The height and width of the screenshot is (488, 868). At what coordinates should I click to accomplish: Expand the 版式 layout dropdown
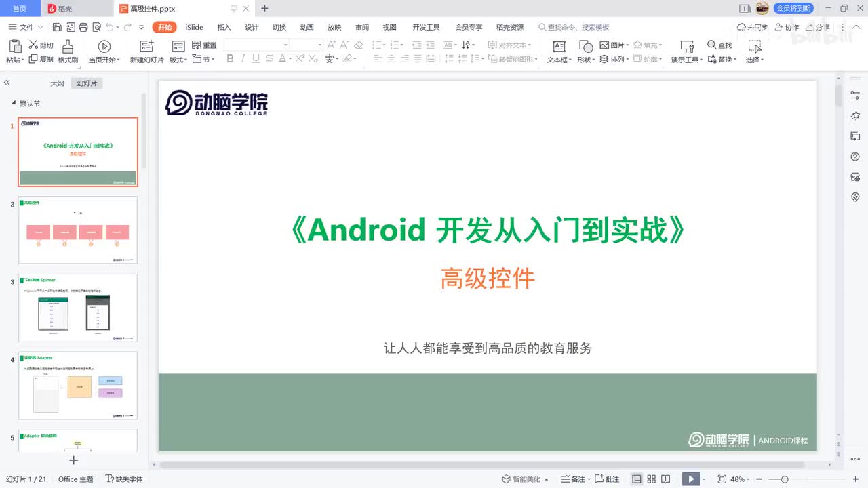[x=185, y=60]
